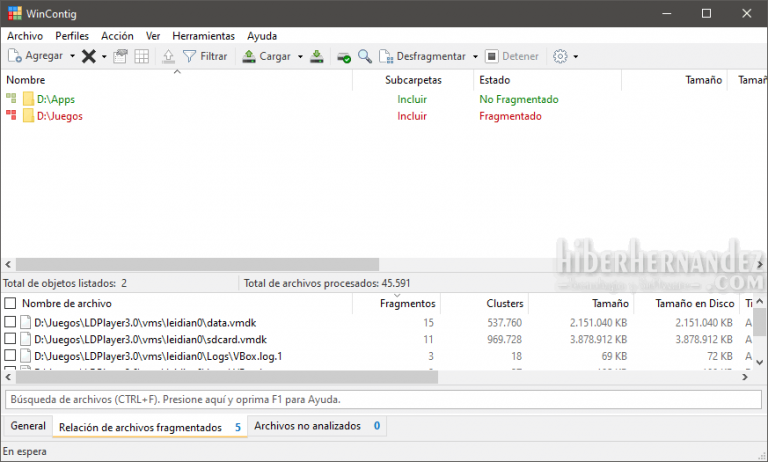Click the file search input field

pos(380,399)
